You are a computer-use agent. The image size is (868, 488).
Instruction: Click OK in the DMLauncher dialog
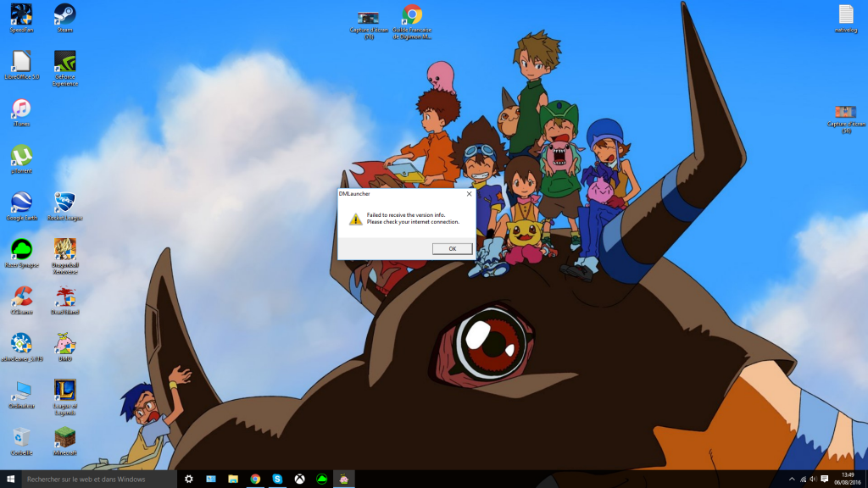point(452,248)
